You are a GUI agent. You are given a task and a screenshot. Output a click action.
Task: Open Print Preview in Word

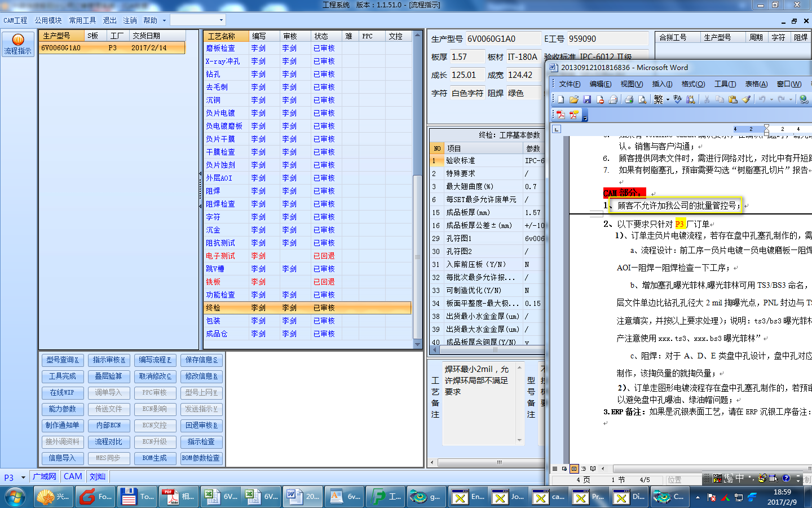[642, 99]
